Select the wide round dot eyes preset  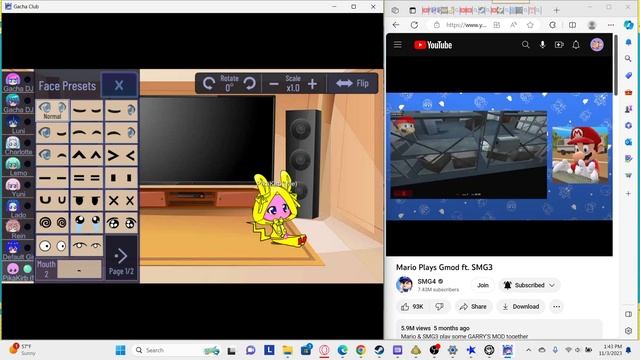(x=52, y=245)
